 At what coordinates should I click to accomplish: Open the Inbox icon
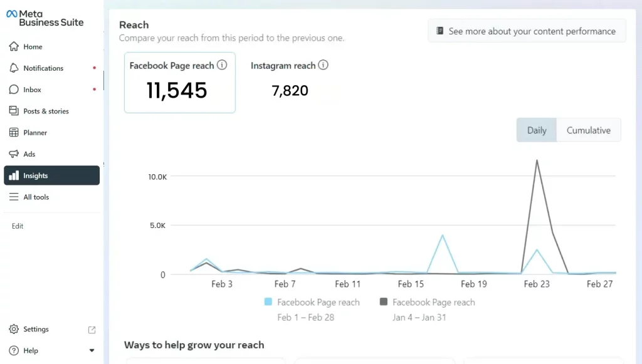click(x=14, y=90)
